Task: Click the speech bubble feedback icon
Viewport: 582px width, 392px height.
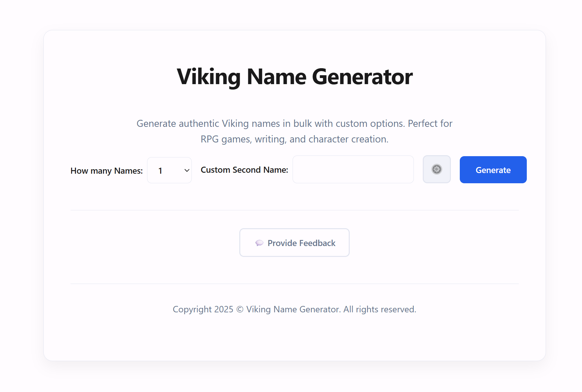Action: point(259,243)
